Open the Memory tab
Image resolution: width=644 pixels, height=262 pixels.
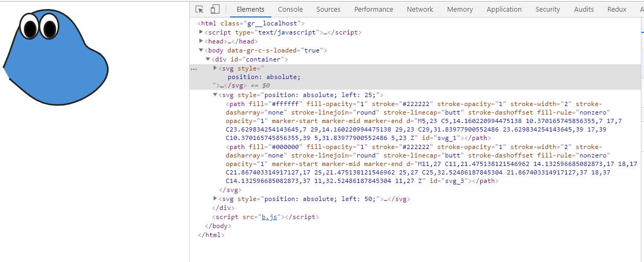click(x=460, y=10)
